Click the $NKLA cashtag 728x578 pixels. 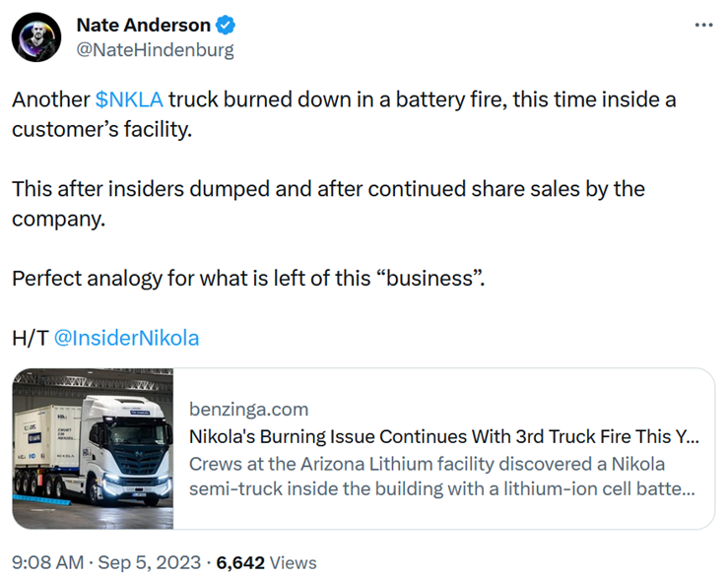click(x=129, y=99)
